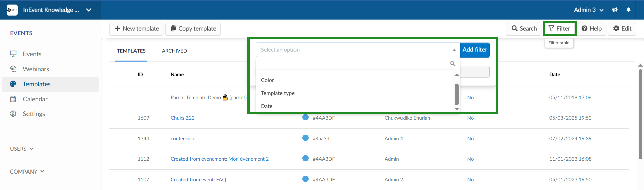Open the announcements megaphone icon
The height and width of the screenshot is (190, 644).
(615, 10)
